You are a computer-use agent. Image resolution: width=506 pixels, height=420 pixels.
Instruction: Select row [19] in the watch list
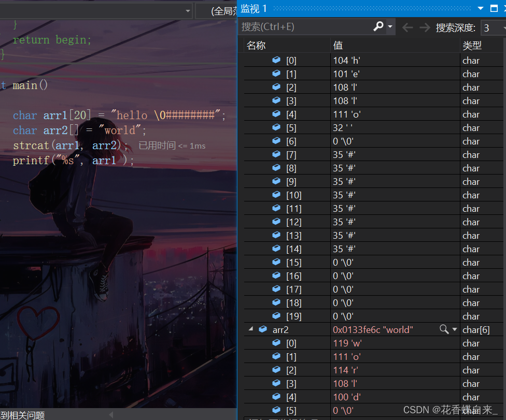coord(373,316)
